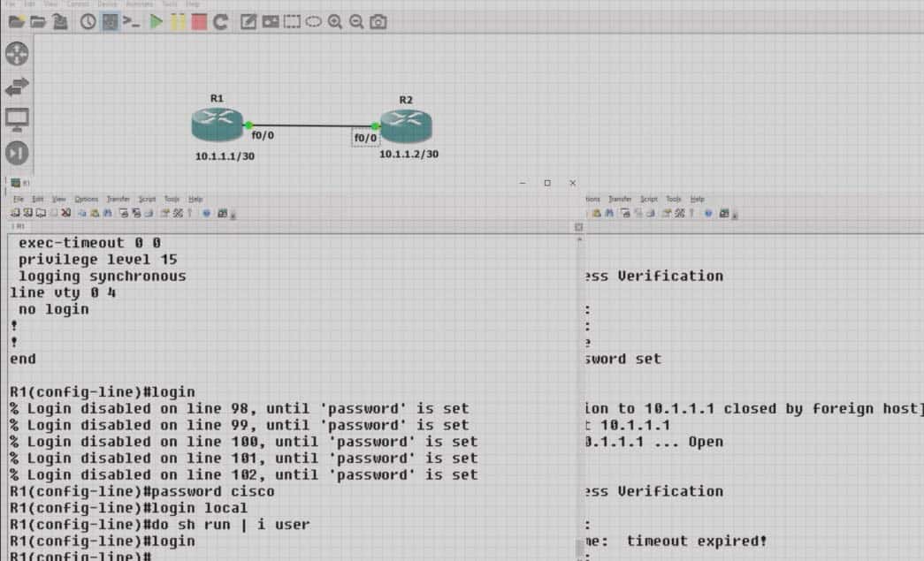
Task: Minimize the R1 terminal window
Action: (x=522, y=183)
